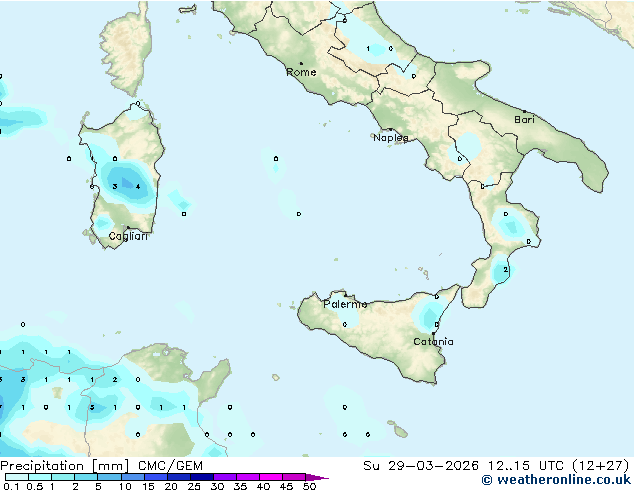Click the '1' precipitation value east of Rome
634x490 pixels.
[368, 49]
